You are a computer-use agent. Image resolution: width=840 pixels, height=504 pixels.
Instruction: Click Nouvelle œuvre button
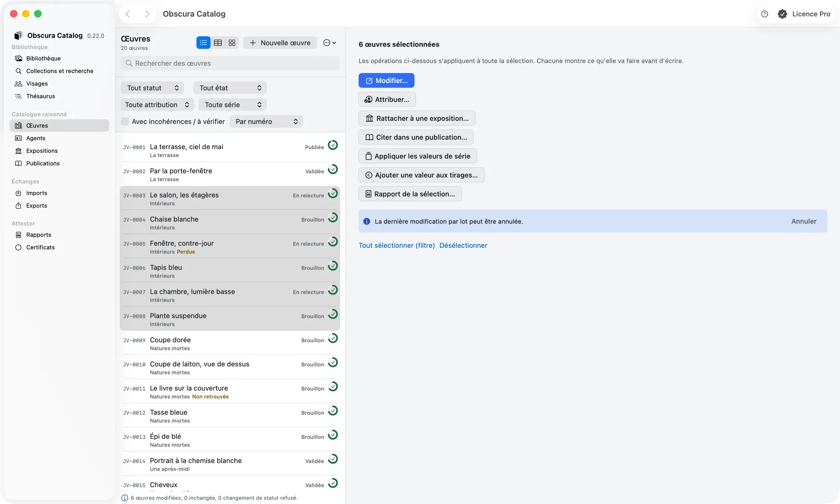280,43
